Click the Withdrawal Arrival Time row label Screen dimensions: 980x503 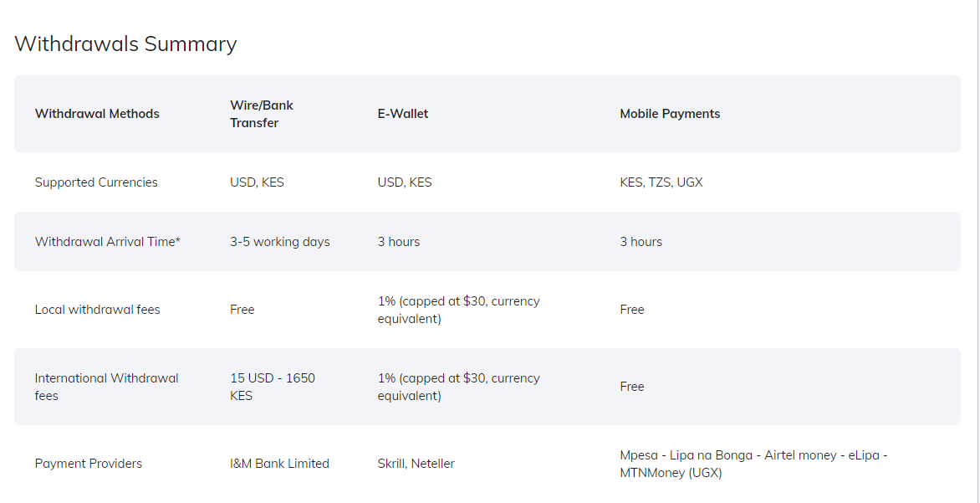pyautogui.click(x=108, y=242)
